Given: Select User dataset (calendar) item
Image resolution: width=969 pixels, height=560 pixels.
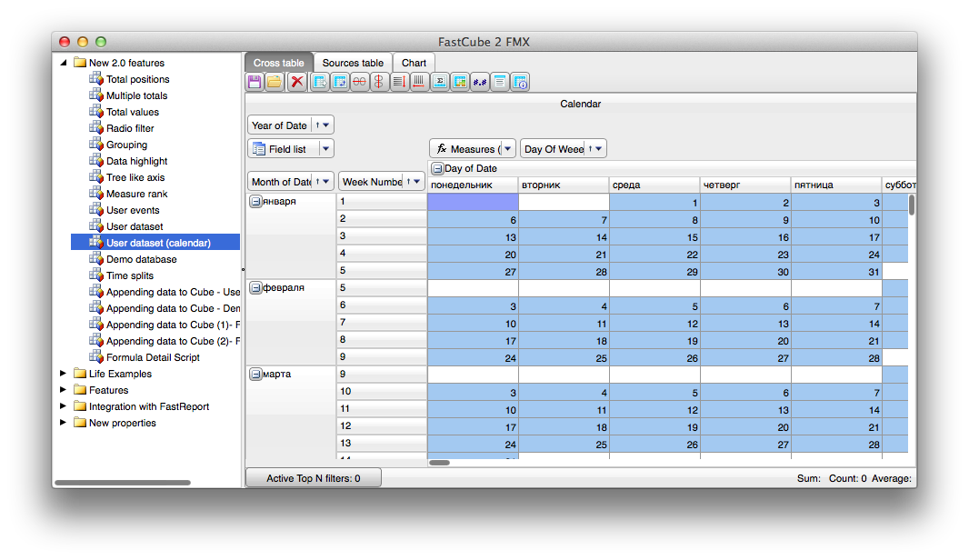Looking at the screenshot, I should click(x=155, y=243).
